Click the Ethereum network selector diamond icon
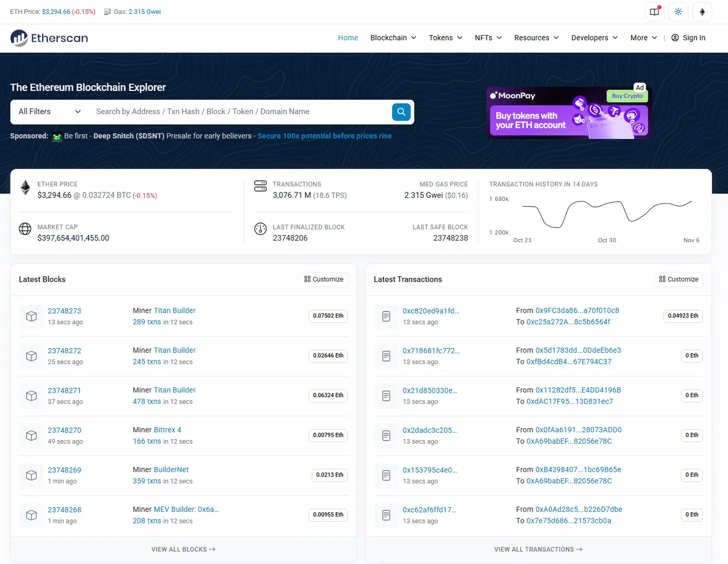The width and height of the screenshot is (728, 564). [x=702, y=12]
